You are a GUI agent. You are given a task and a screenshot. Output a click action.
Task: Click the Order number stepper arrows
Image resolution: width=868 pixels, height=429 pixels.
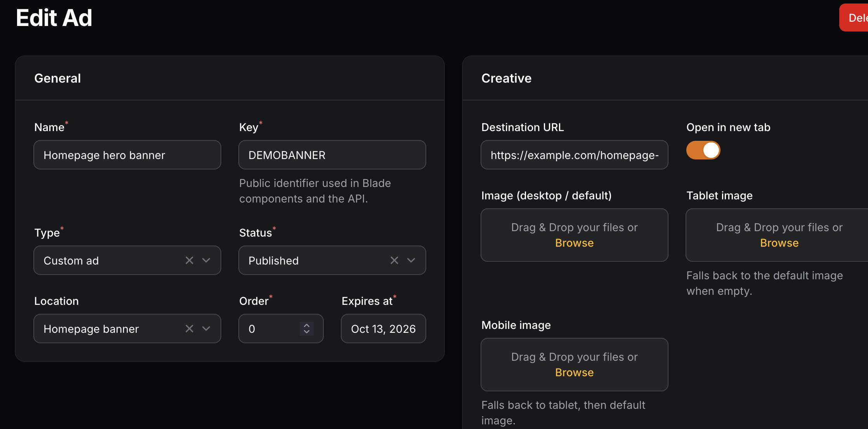[307, 329]
